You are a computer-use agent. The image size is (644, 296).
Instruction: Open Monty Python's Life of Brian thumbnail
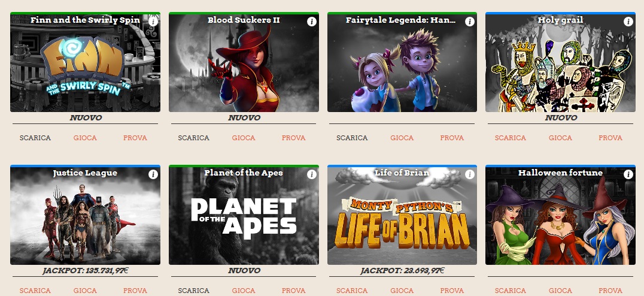coord(402,216)
